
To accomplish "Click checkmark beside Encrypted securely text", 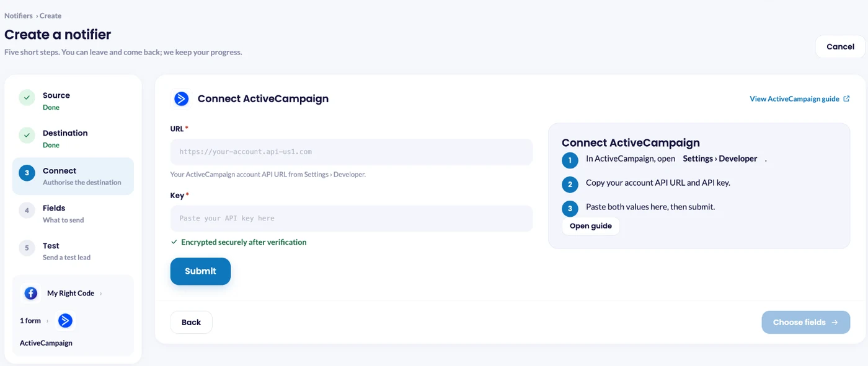I will click(x=174, y=242).
